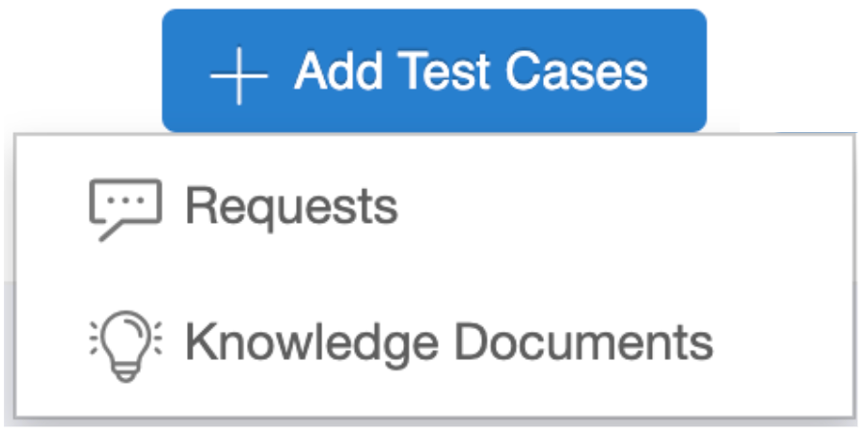This screenshot has height=436, width=868.
Task: Choose Knowledge Documents from the menu
Action: (x=448, y=342)
